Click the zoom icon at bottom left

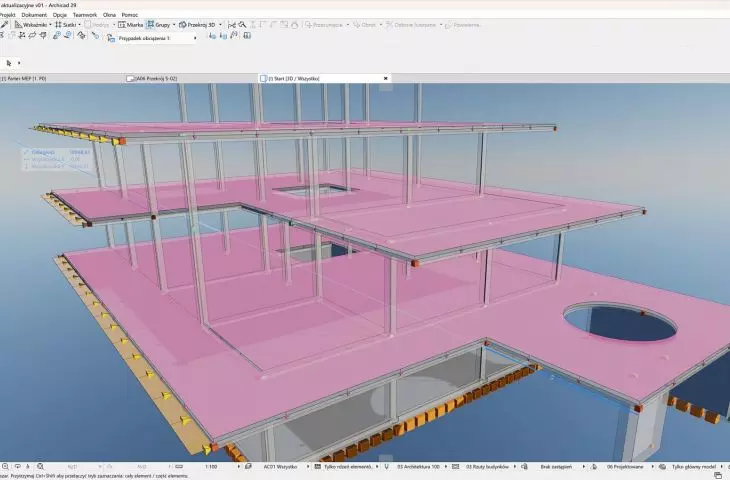pos(6,466)
